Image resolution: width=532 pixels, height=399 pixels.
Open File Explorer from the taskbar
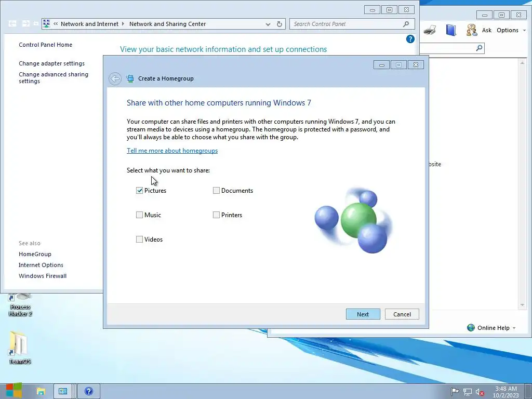pos(41,391)
